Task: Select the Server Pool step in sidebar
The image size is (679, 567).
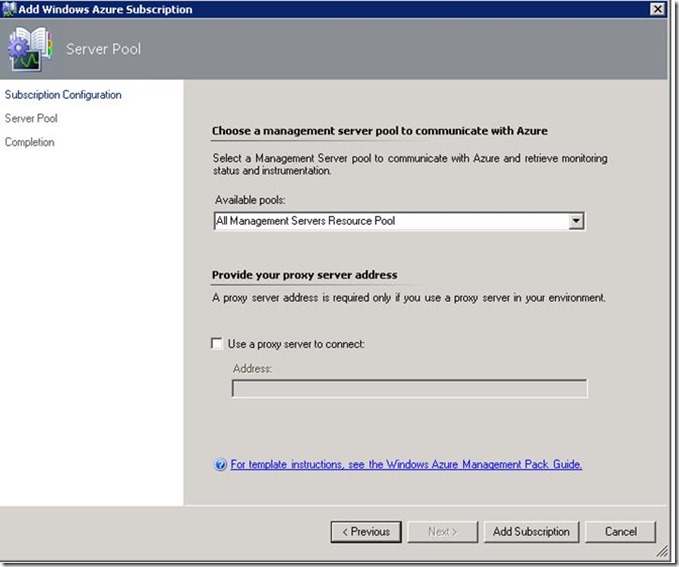Action: (31, 118)
